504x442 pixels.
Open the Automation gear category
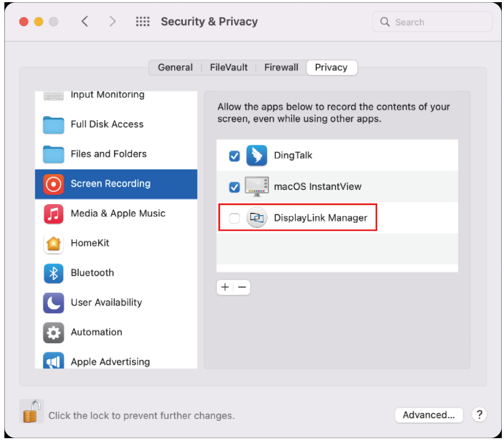point(54,332)
